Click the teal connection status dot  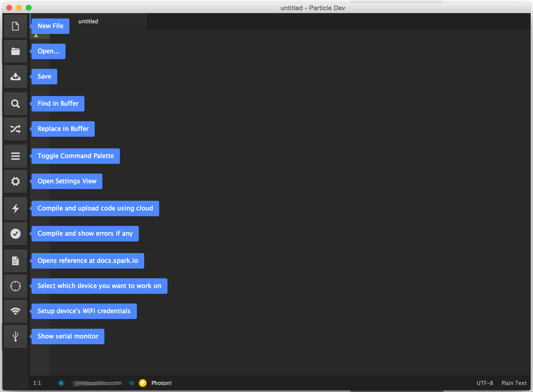132,383
